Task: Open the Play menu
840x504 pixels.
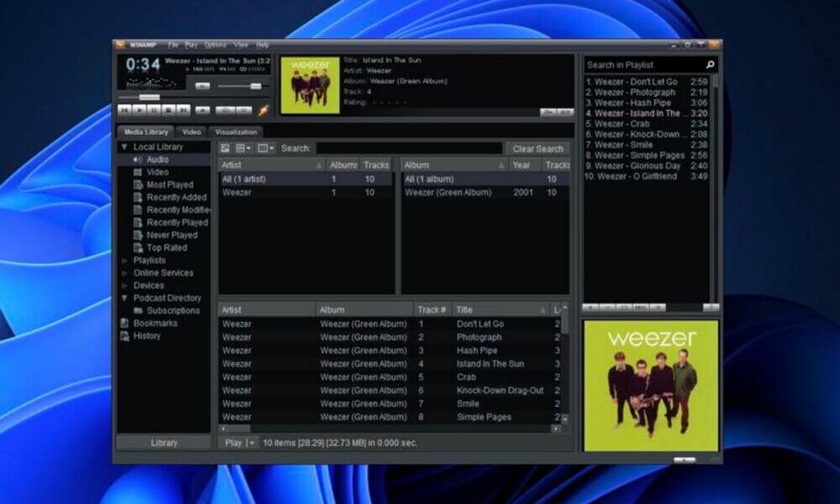Action: [x=191, y=45]
